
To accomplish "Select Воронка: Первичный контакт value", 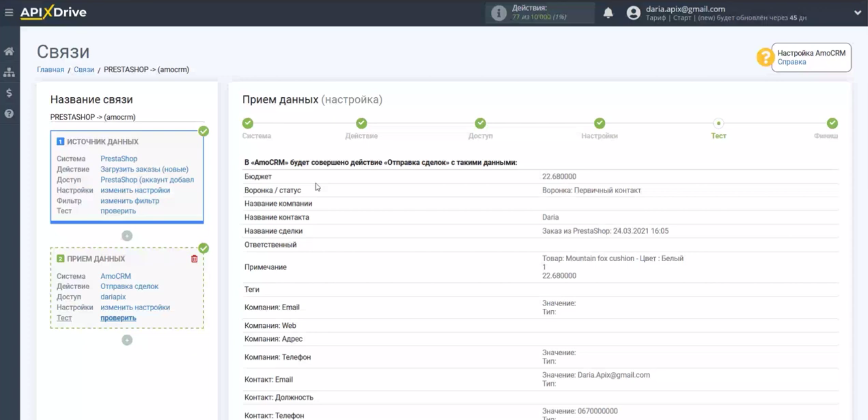I will pyautogui.click(x=592, y=190).
